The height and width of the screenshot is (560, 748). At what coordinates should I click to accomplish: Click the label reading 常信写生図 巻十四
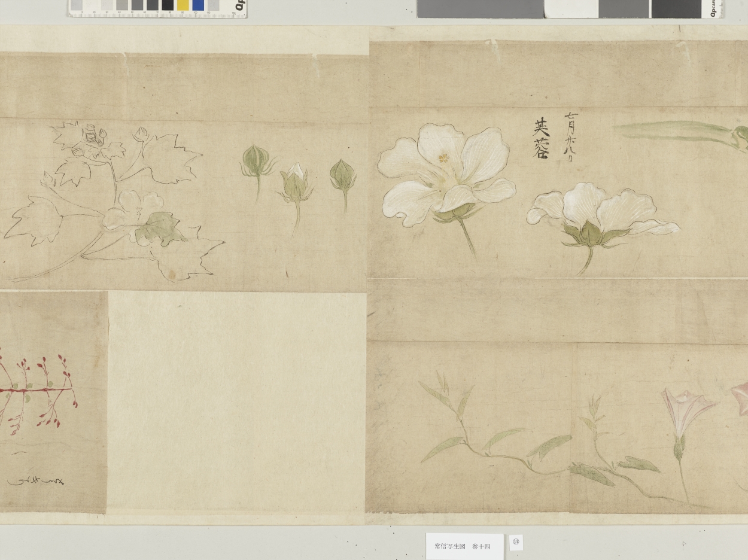(x=464, y=546)
